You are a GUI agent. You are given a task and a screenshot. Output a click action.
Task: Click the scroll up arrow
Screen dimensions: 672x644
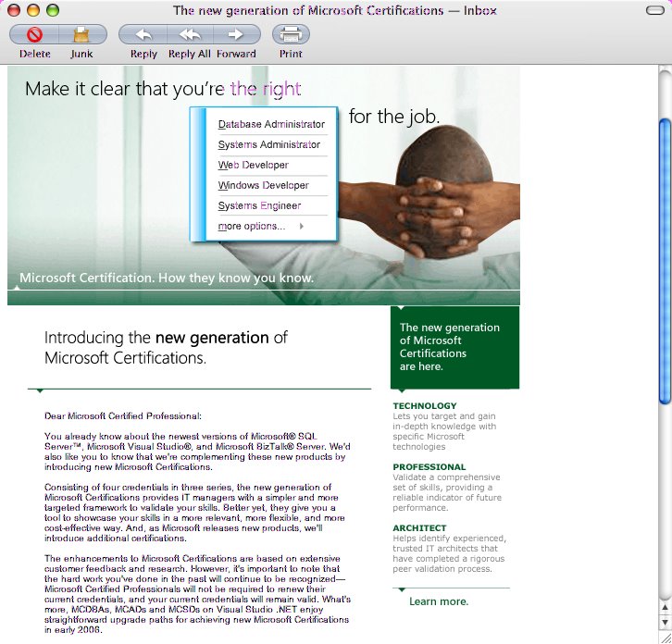[665, 607]
